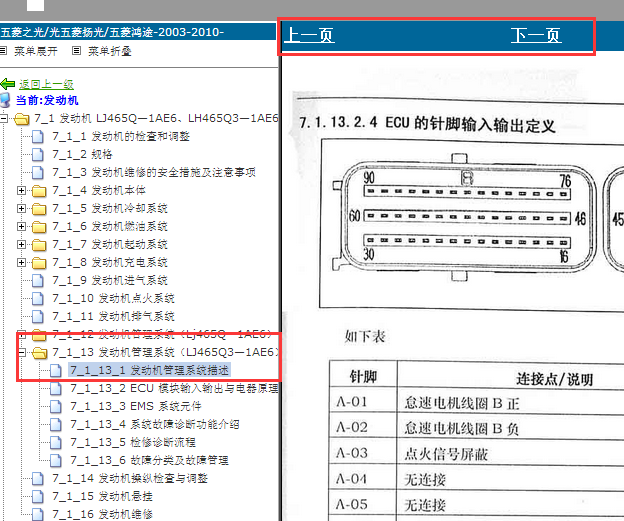Click folder icon of 7_1 发动机 root
This screenshot has width=624, height=521.
coord(21,119)
